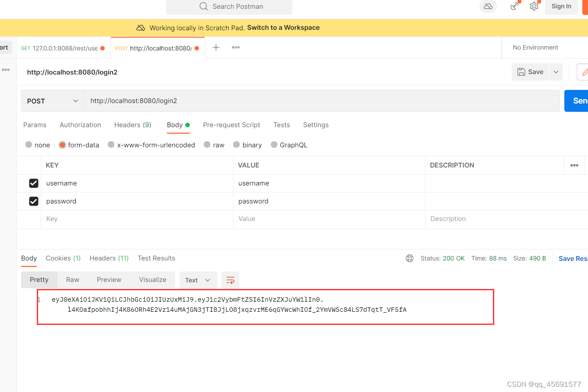Click the request URL input field
Image resolution: width=588 pixels, height=392 pixels.
[x=263, y=101]
